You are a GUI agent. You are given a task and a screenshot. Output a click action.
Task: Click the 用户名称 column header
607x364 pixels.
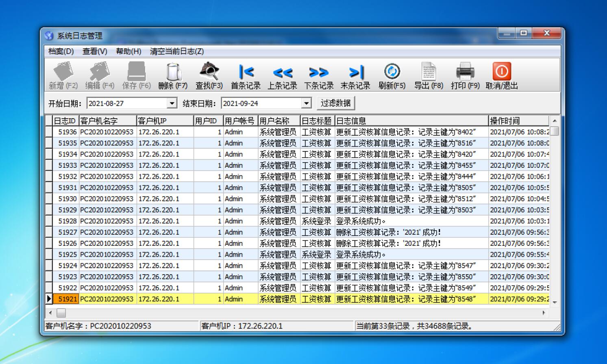pos(279,121)
